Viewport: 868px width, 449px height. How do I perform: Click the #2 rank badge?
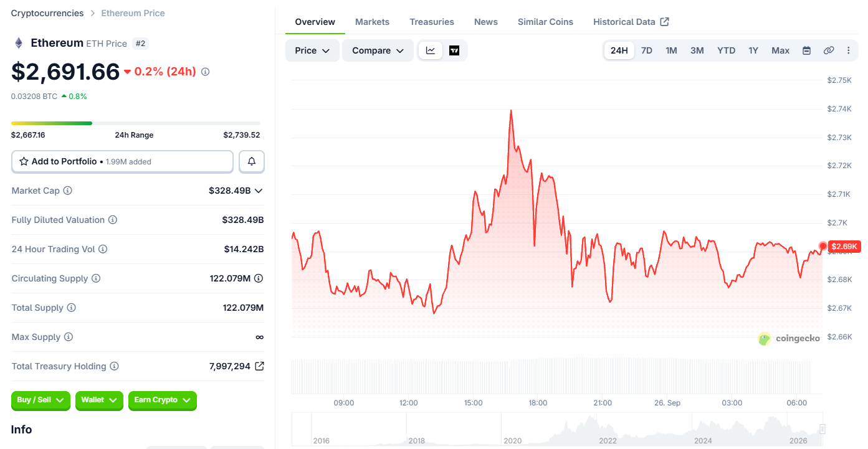140,44
